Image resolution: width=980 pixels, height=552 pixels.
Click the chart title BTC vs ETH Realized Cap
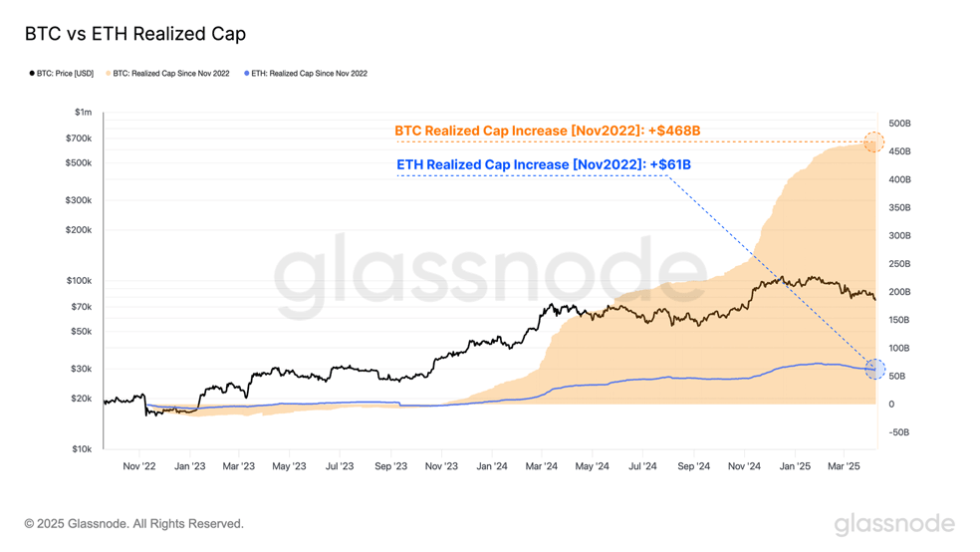pos(135,33)
